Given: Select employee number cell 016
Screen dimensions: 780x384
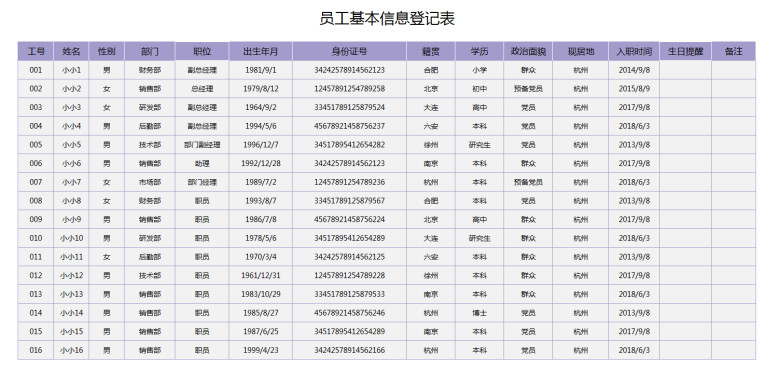Looking at the screenshot, I should [36, 350].
